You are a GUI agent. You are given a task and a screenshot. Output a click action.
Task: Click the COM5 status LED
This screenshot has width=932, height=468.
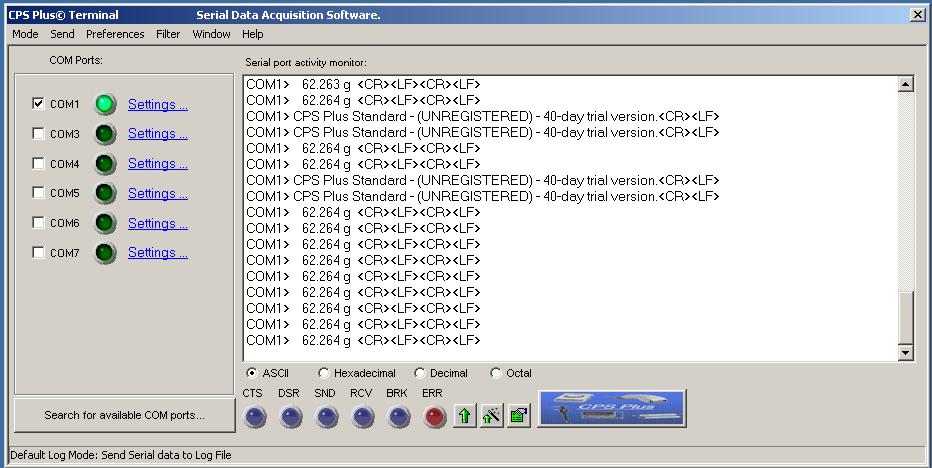tap(105, 193)
